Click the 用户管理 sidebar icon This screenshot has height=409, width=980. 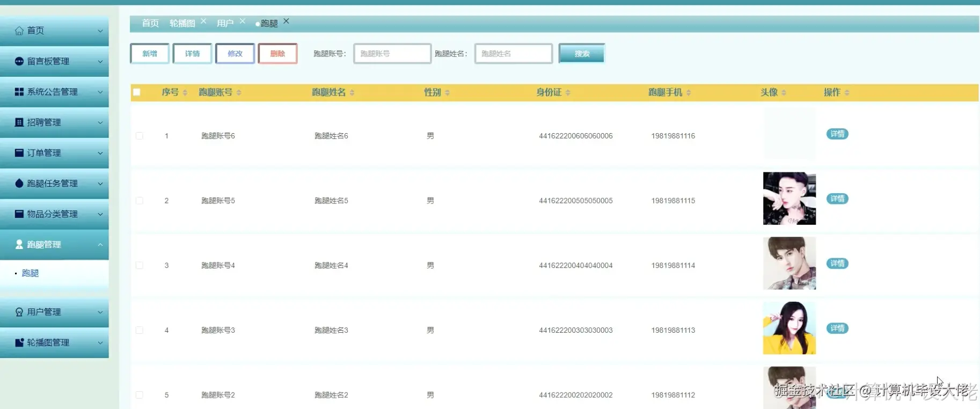19,312
